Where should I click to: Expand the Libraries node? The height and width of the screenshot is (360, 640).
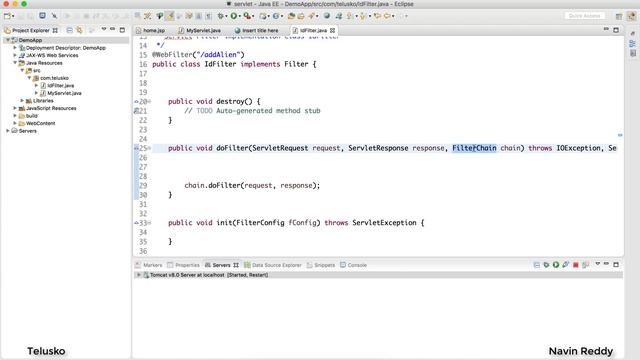22,100
